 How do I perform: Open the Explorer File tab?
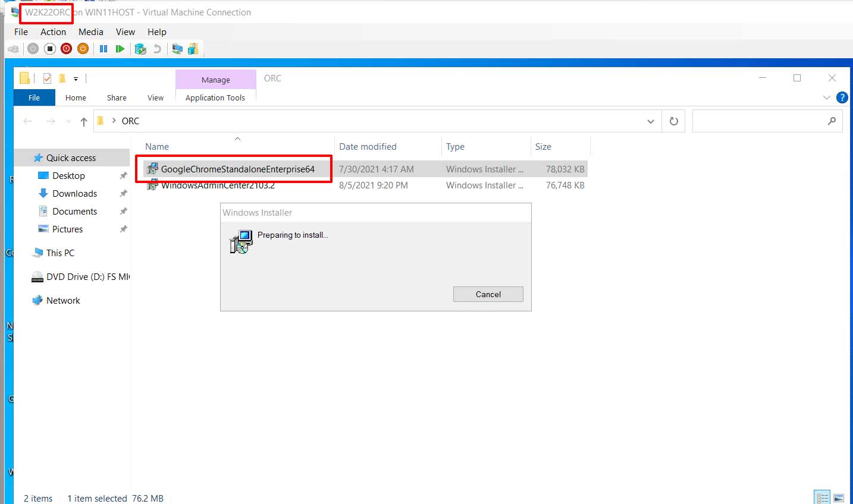[35, 97]
